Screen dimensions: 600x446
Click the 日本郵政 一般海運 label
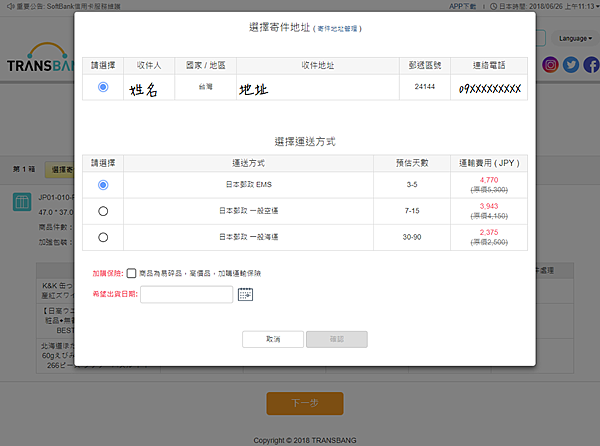(x=248, y=237)
